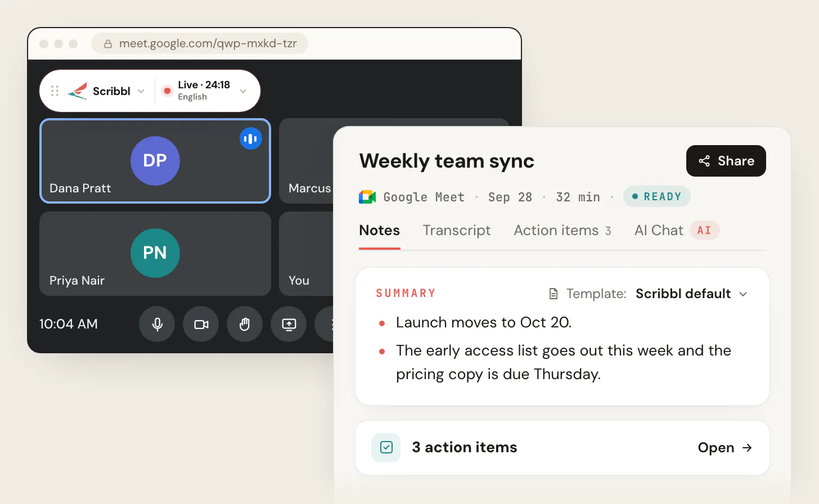Toggle raise hand in the Meet toolbar
The height and width of the screenshot is (504, 819).
click(x=245, y=324)
